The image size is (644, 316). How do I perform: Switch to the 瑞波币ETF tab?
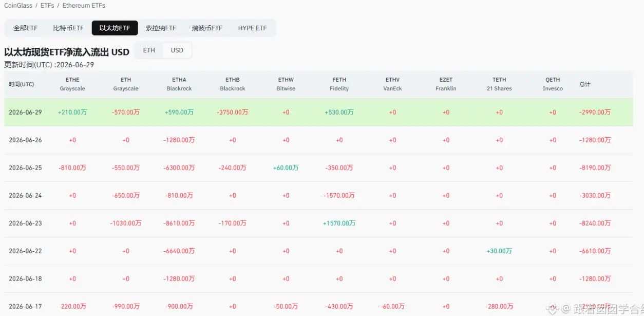[207, 28]
